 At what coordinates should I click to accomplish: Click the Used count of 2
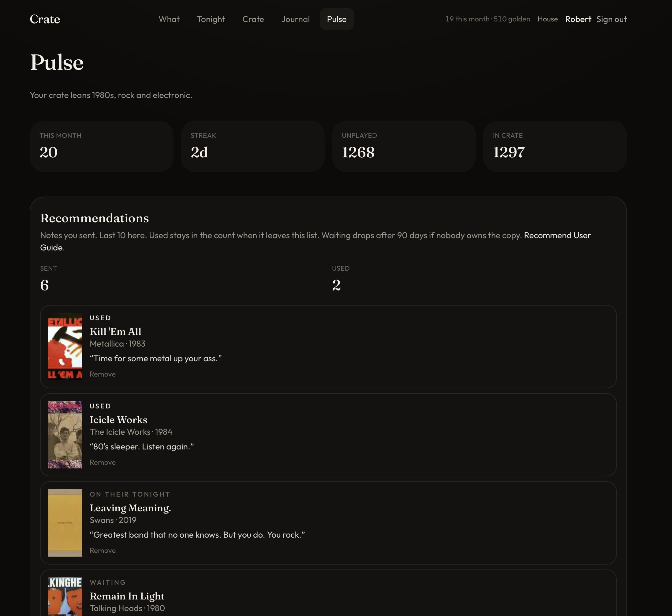tap(336, 285)
